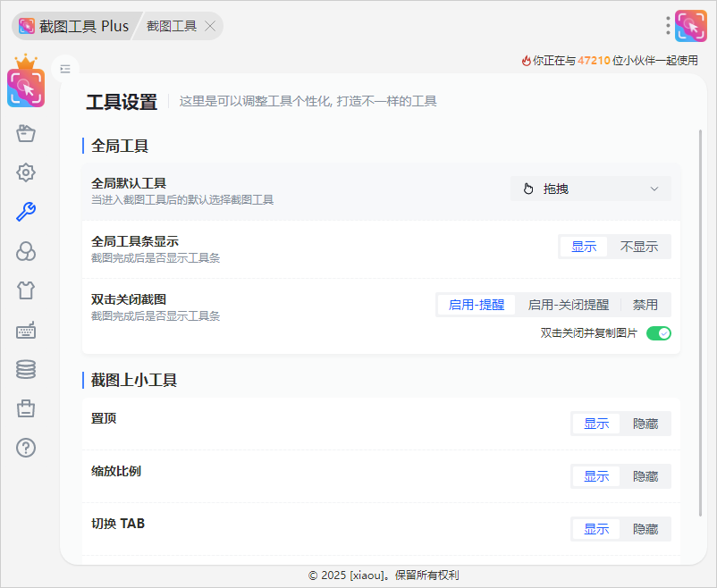The width and height of the screenshot is (717, 588).
Task: Toggle the 双击关闭并复制图片 switch
Action: [659, 333]
